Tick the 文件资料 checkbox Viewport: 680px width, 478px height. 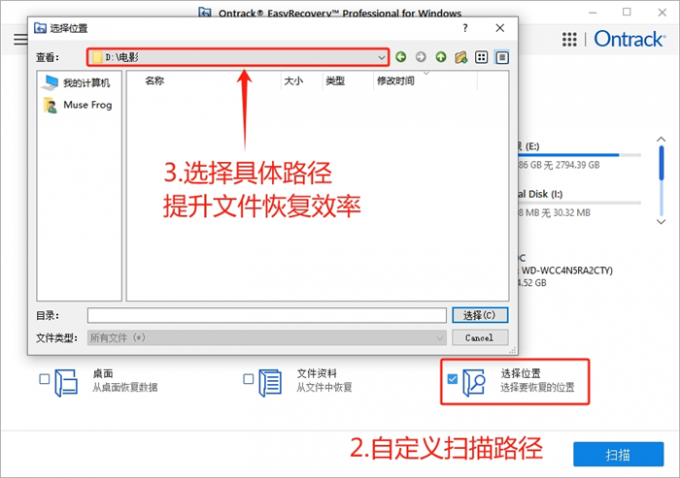[x=248, y=379]
